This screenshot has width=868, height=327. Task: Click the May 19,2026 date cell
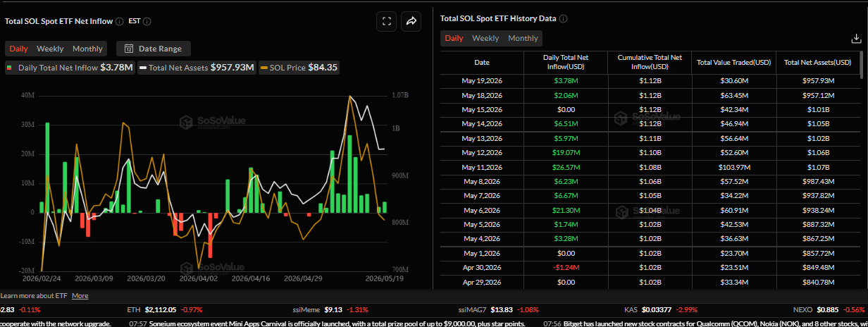[482, 80]
